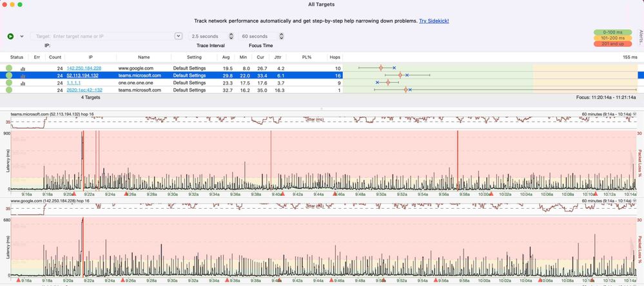644x286 pixels.
Task: Click the red triangle near 10:00a in teams graph
Action: click(x=491, y=193)
